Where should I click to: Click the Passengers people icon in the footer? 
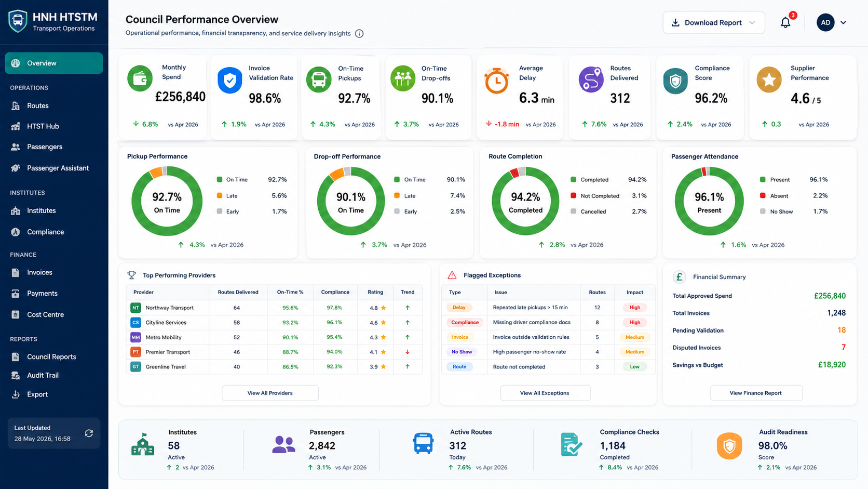[283, 444]
